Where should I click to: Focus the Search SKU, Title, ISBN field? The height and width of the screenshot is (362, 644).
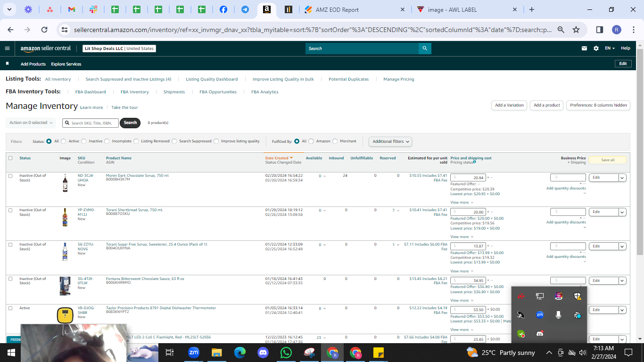(x=91, y=123)
